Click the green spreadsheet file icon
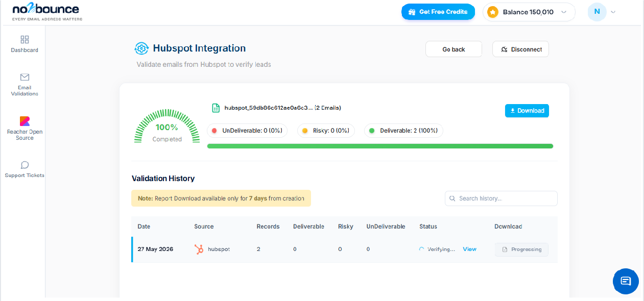The height and width of the screenshot is (301, 644). pyautogui.click(x=216, y=108)
